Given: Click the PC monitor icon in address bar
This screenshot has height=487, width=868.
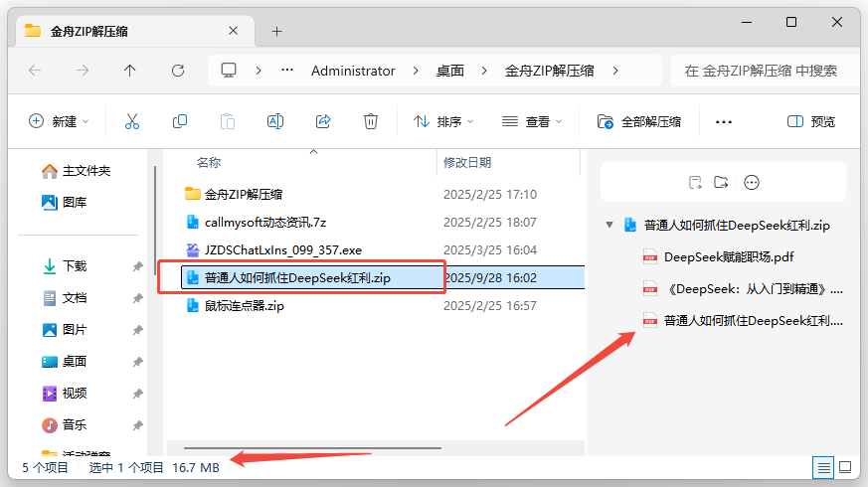Looking at the screenshot, I should (229, 71).
